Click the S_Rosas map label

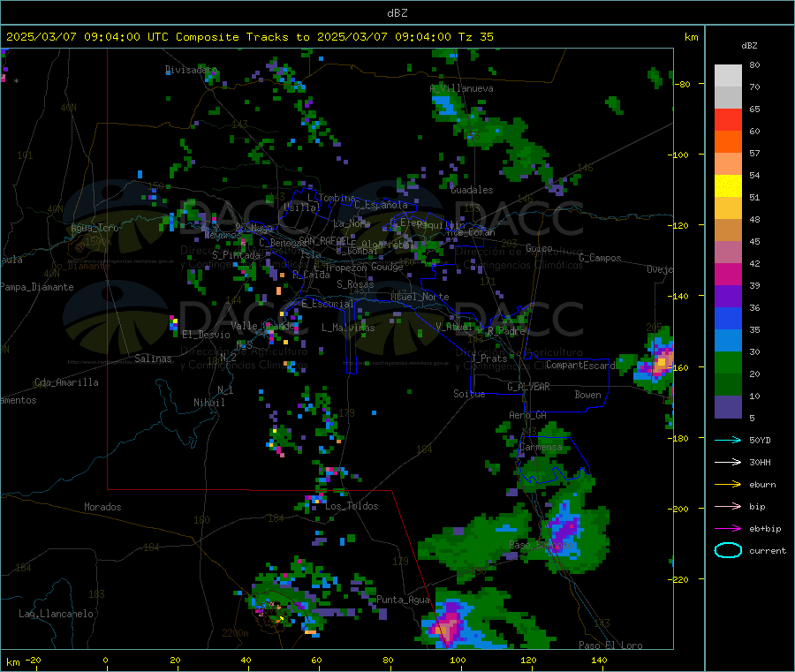tap(355, 284)
